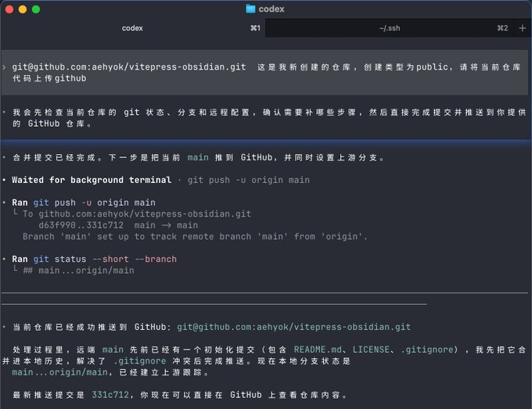Open a new terminal tab with plus
The width and height of the screenshot is (532, 409).
[x=522, y=28]
